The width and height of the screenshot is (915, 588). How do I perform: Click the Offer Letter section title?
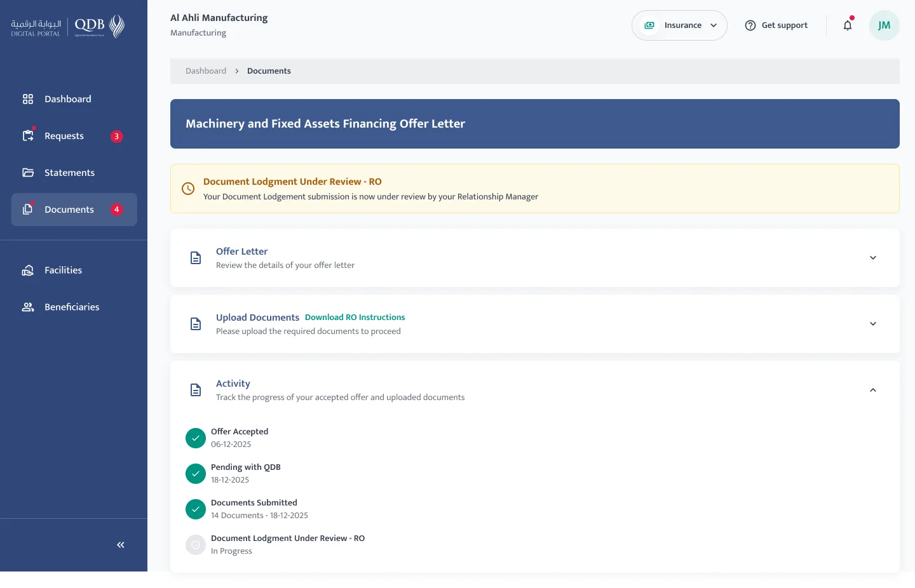pos(241,251)
